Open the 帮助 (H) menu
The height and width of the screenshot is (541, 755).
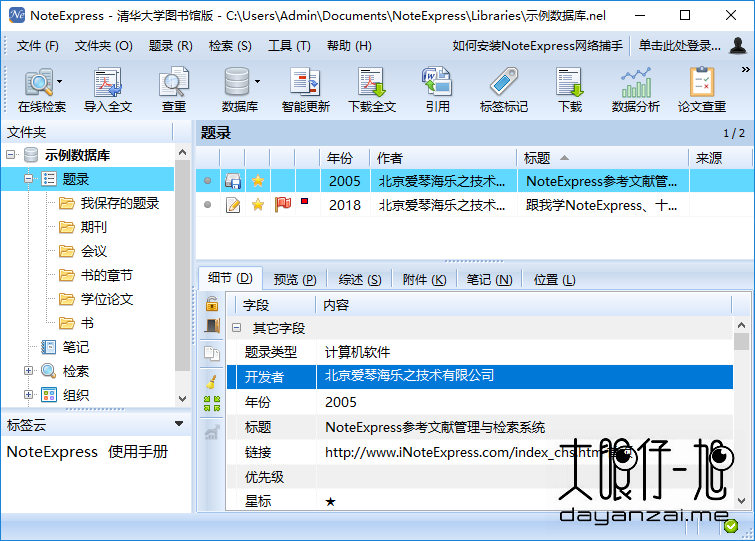point(349,46)
